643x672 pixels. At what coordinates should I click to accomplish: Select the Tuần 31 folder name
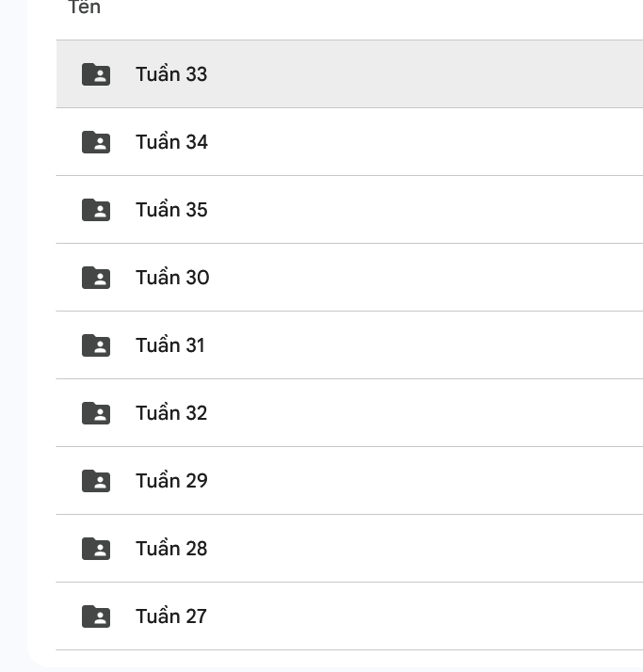pyautogui.click(x=170, y=345)
